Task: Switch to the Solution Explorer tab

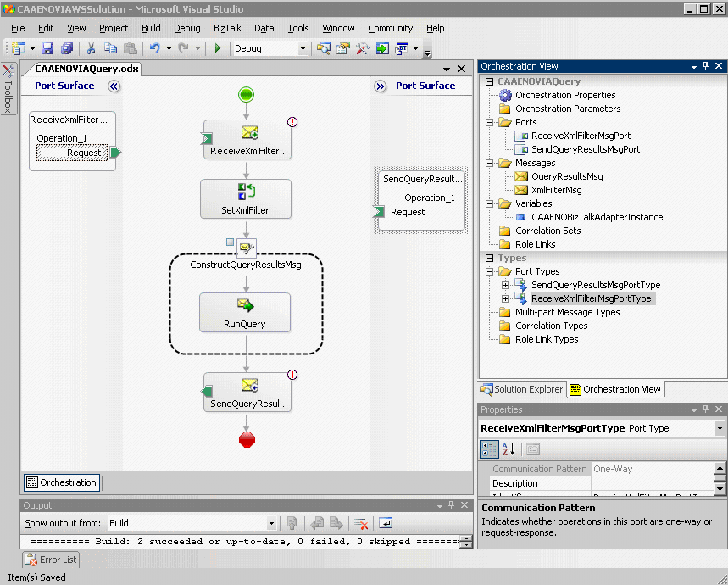Action: pyautogui.click(x=521, y=389)
